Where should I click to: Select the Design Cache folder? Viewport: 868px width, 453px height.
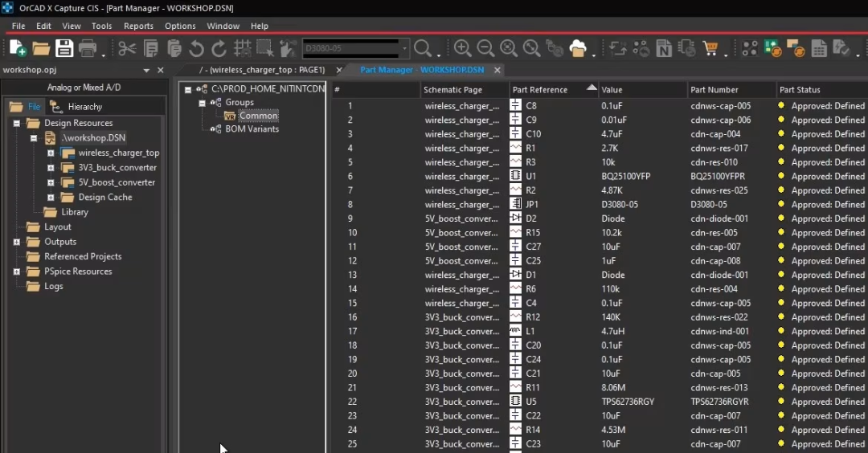tap(105, 198)
